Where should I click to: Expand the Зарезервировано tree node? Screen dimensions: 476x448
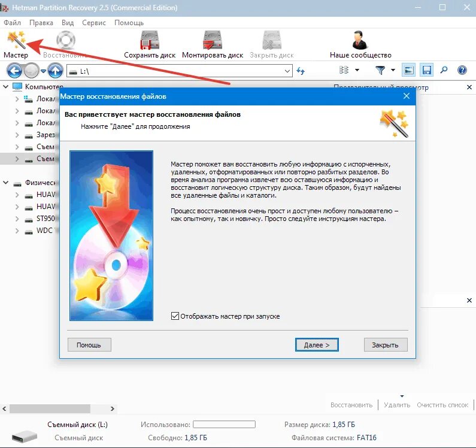click(17, 135)
